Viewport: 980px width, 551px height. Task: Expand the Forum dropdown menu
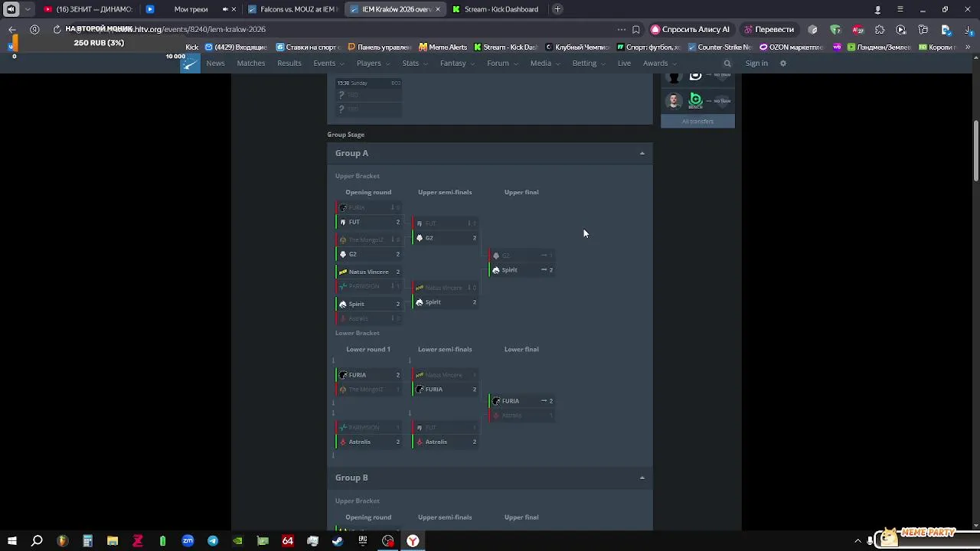tap(502, 64)
